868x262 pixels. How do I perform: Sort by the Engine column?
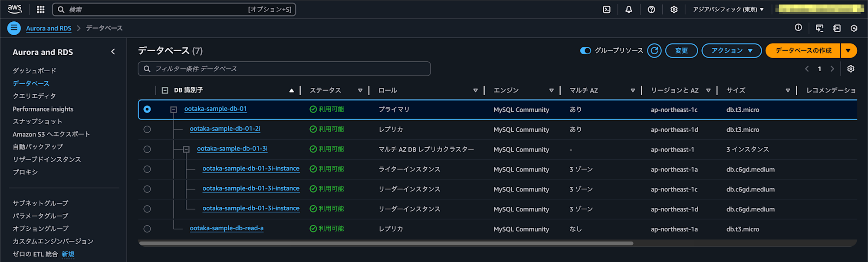(552, 90)
